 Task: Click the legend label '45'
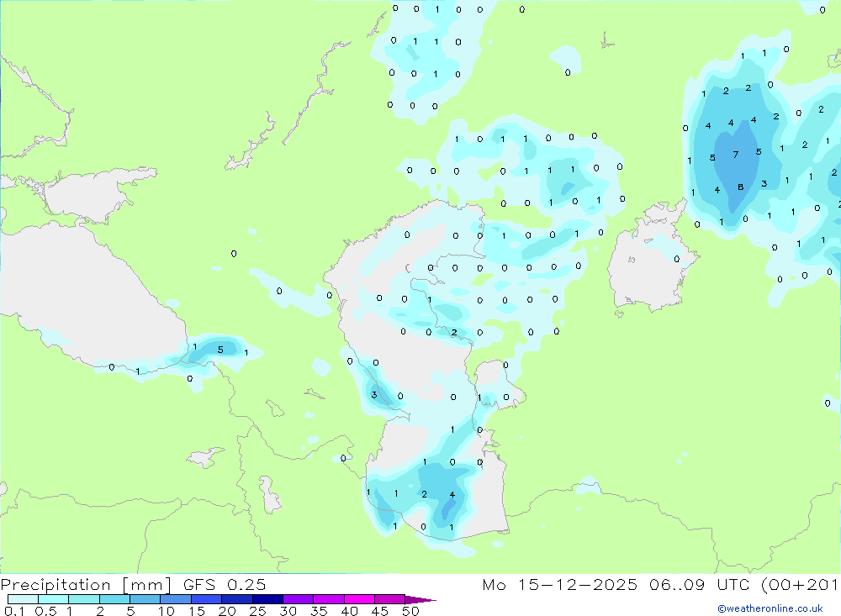(x=380, y=611)
